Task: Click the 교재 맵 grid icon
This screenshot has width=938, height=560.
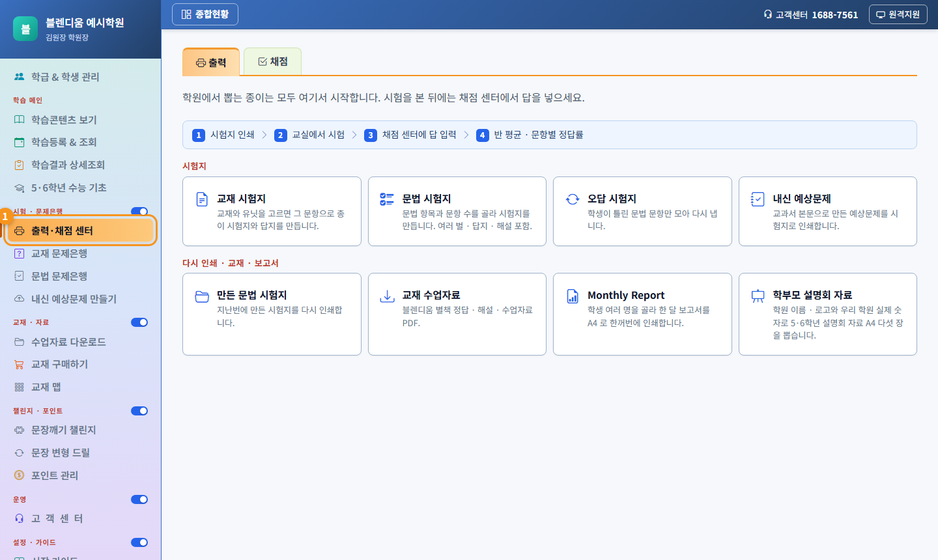Action: click(x=19, y=387)
